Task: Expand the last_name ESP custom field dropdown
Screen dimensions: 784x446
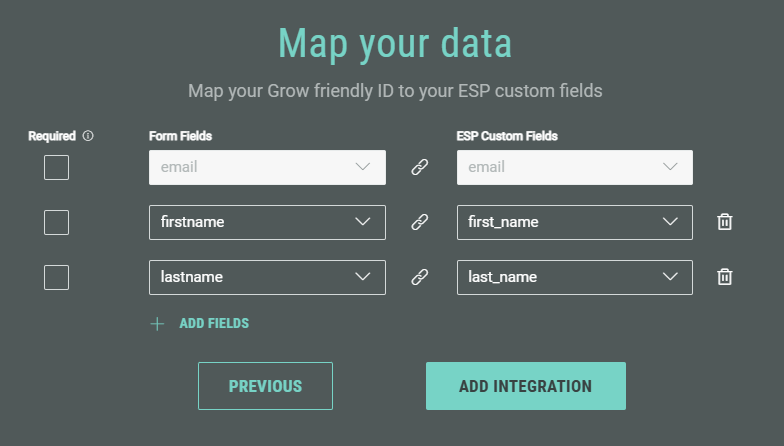Action: 574,277
